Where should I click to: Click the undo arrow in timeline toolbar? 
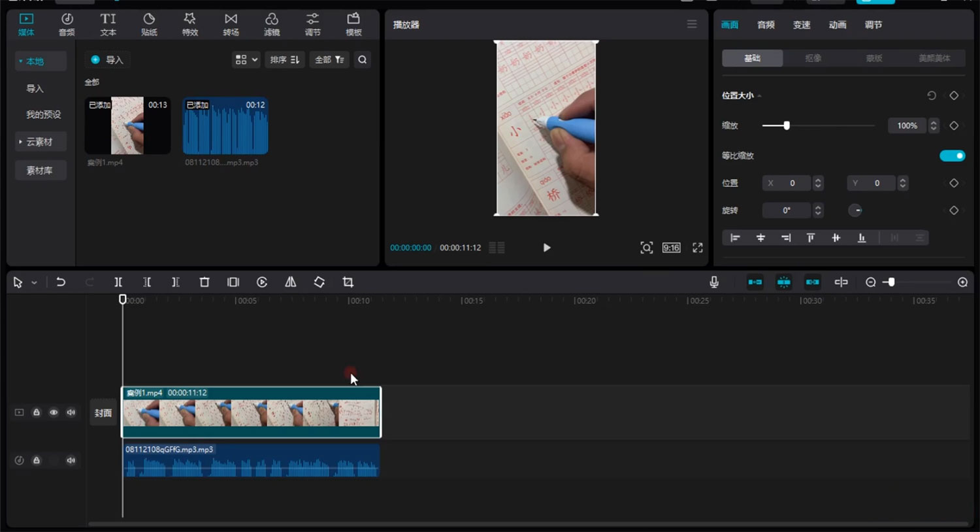click(x=61, y=282)
